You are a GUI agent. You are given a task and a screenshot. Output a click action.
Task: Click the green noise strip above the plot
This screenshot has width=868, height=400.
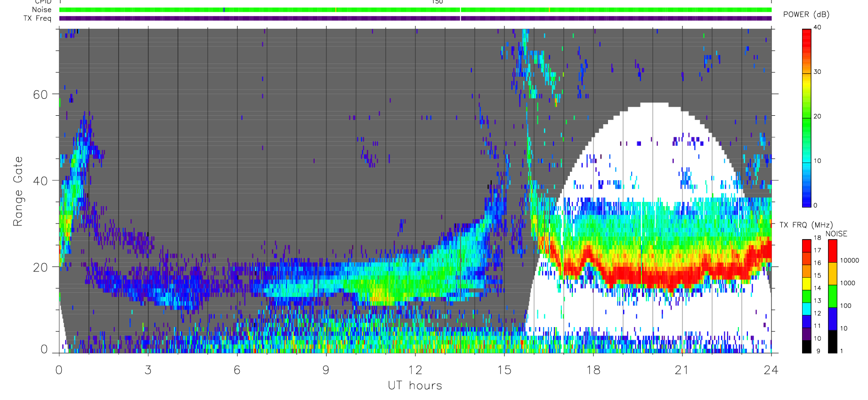[415, 9]
